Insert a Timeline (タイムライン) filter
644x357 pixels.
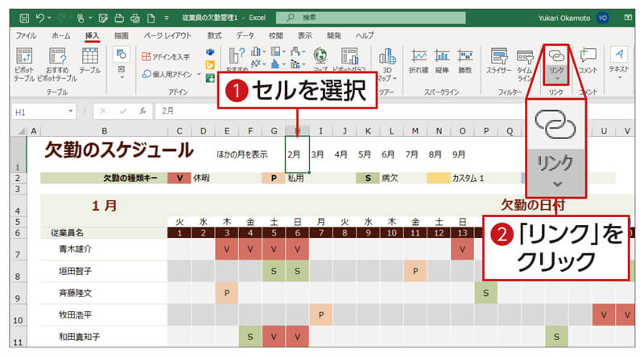click(x=525, y=64)
